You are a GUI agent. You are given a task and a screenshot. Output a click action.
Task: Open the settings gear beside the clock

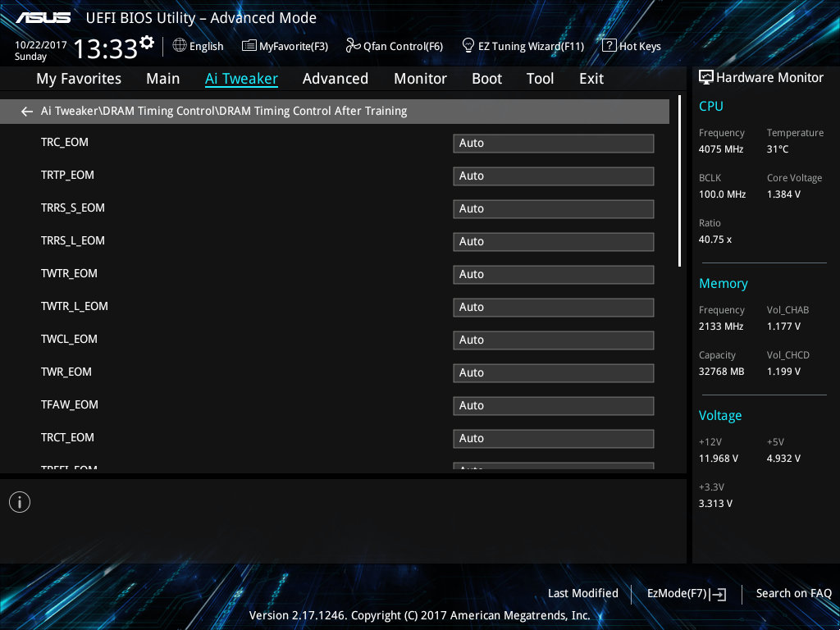click(146, 43)
